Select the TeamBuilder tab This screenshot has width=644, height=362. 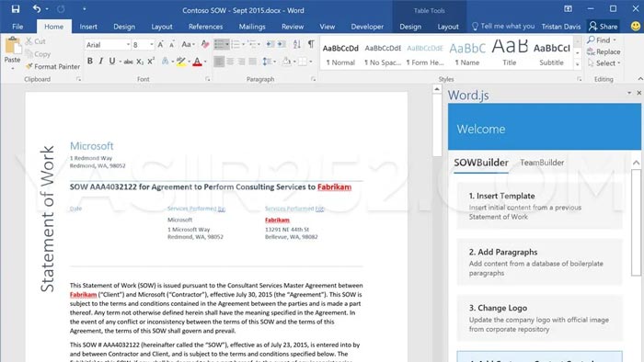tap(542, 163)
